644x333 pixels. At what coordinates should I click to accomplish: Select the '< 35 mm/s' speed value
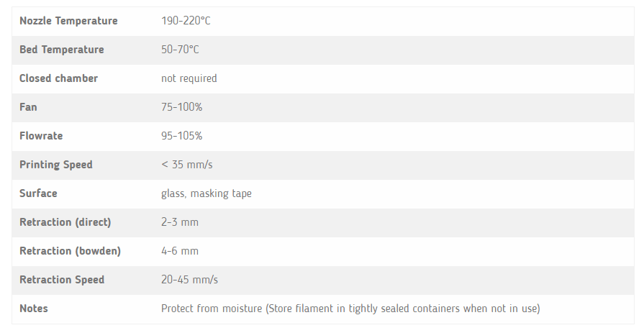coord(186,165)
